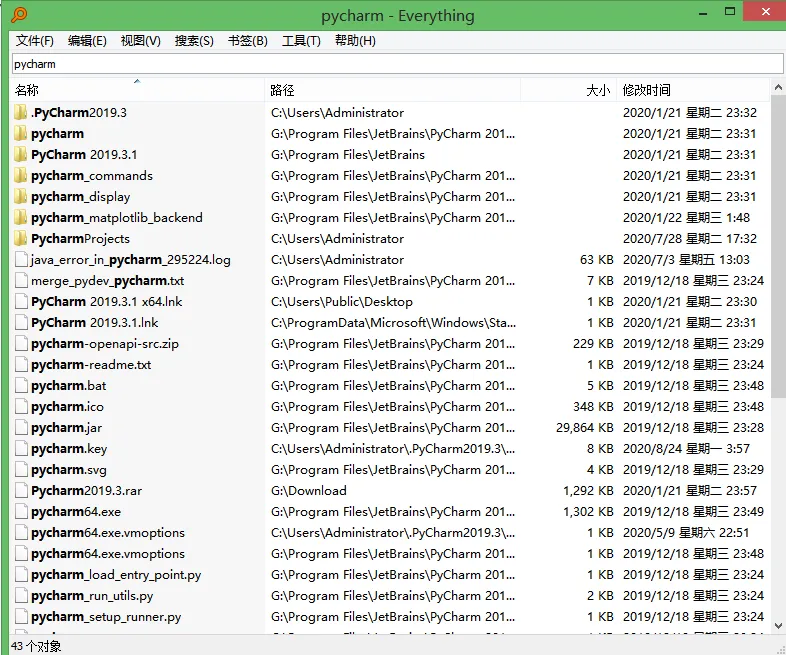Sort results by 名称 column header
Screen dimensions: 786x655
[x=137, y=90]
